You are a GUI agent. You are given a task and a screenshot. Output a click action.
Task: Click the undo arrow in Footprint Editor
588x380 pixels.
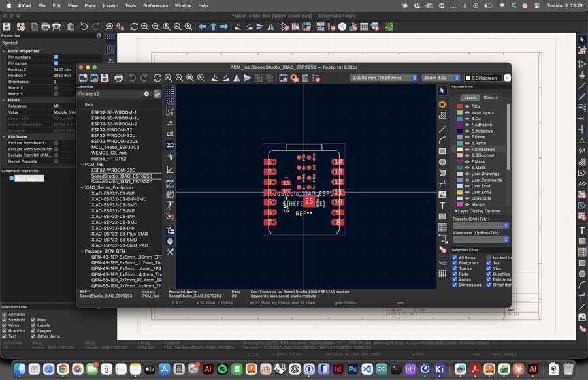pyautogui.click(x=133, y=78)
